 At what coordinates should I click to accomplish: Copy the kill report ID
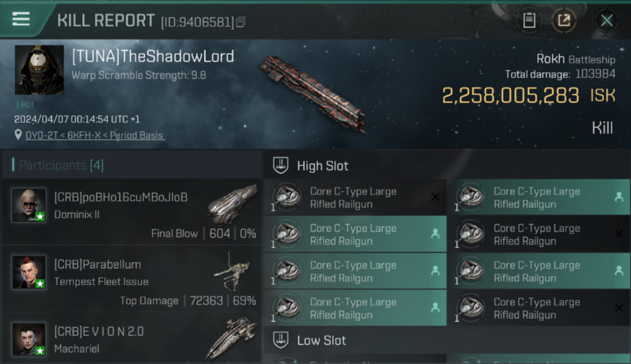point(241,22)
